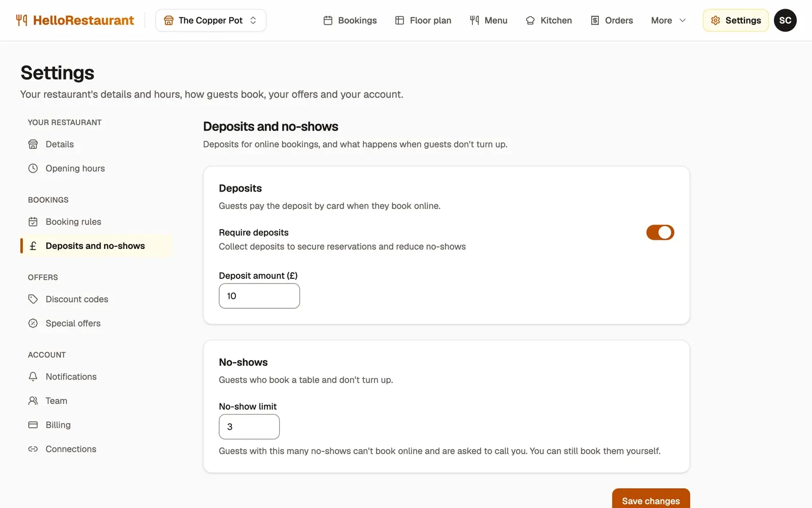The width and height of the screenshot is (812, 508).
Task: Open the Bookings calendar icon in top nav
Action: click(x=328, y=20)
